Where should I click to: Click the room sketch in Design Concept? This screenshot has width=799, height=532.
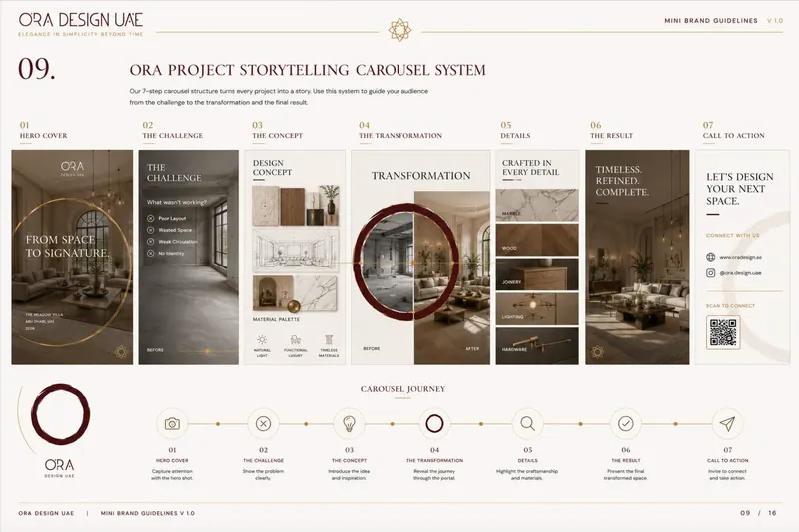[x=296, y=251]
